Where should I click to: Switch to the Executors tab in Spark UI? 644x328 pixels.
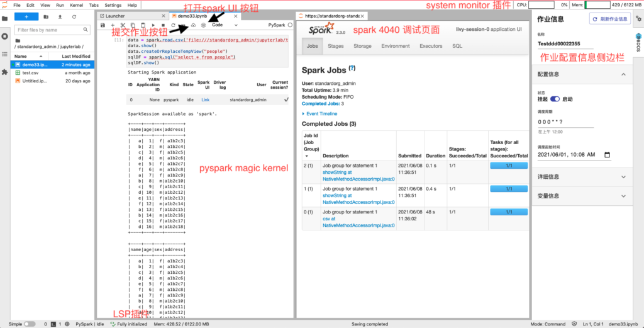(x=431, y=46)
